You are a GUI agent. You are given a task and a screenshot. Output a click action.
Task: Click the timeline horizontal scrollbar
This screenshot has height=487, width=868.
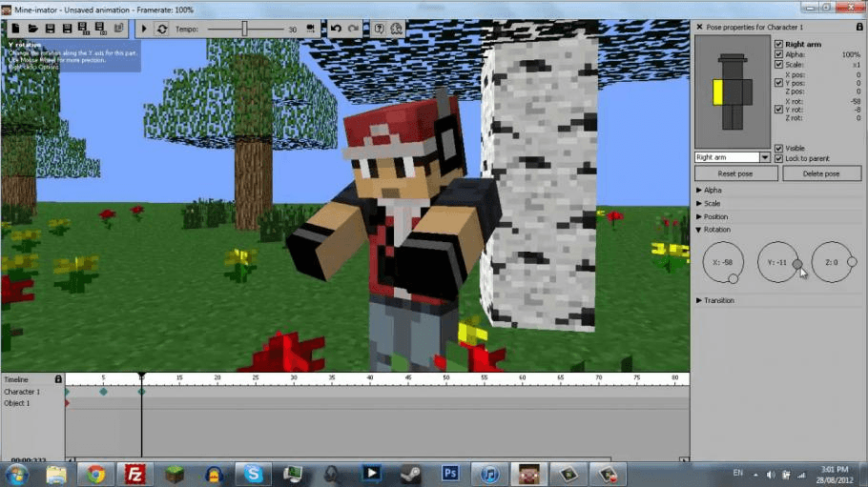click(x=343, y=459)
